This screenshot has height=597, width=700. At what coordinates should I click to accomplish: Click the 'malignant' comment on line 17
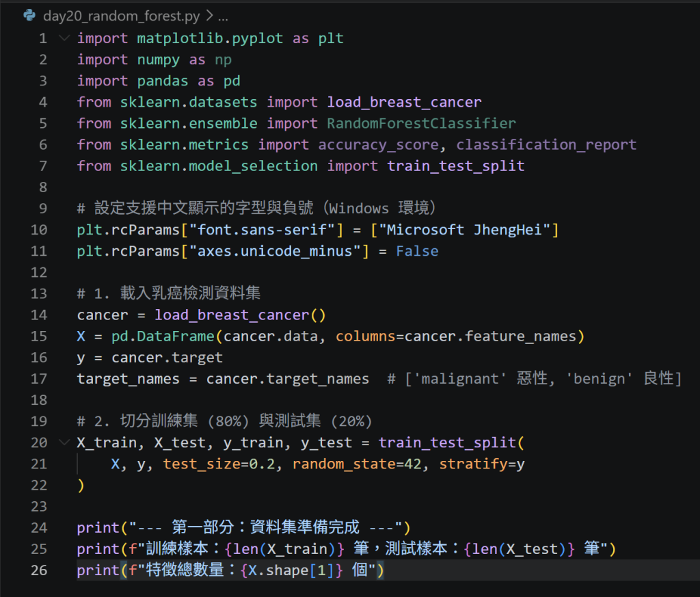pos(535,379)
